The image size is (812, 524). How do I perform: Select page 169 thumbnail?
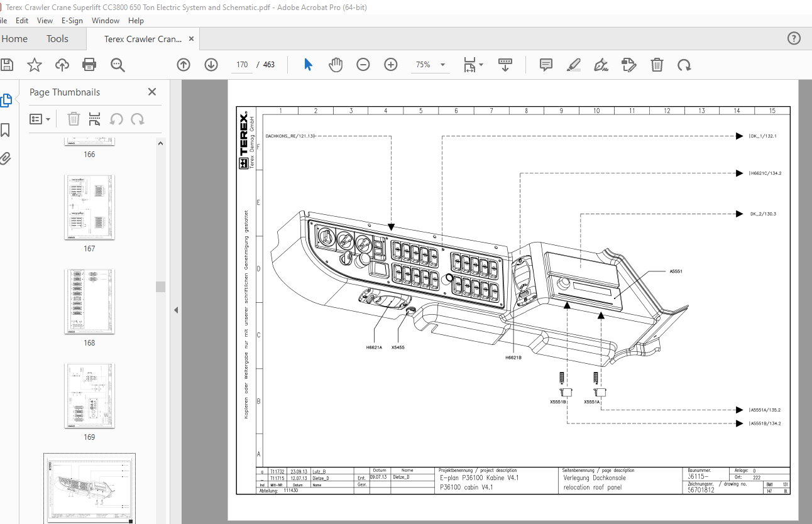(89, 396)
